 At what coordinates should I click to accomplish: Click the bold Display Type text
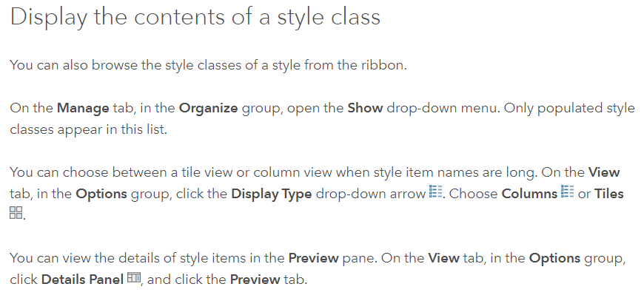(x=272, y=194)
